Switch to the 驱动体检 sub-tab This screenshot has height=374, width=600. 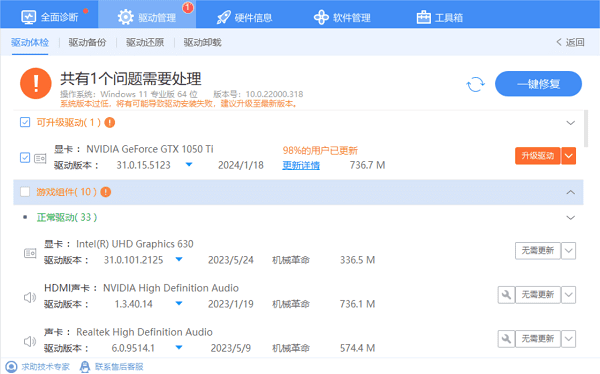[x=30, y=42]
